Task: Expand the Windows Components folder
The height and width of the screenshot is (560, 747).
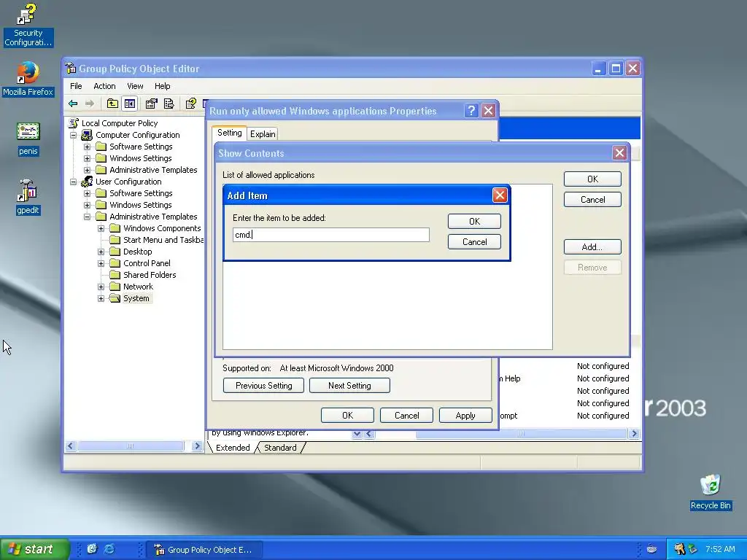Action: click(x=101, y=228)
